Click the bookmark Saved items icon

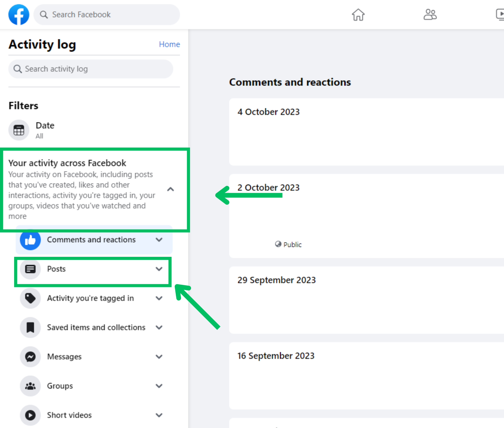pyautogui.click(x=30, y=327)
